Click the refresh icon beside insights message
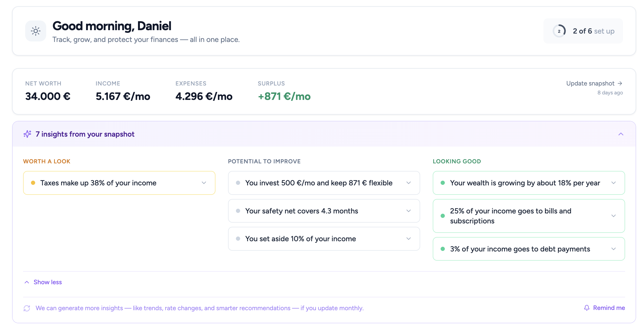 click(x=27, y=308)
